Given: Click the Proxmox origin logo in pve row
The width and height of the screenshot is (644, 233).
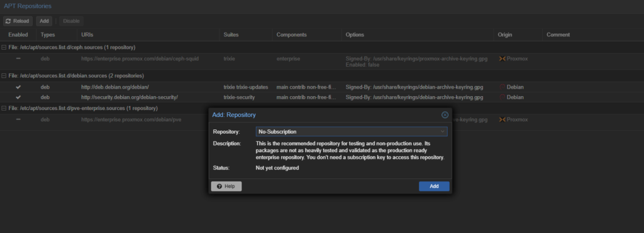Looking at the screenshot, I should (x=502, y=119).
